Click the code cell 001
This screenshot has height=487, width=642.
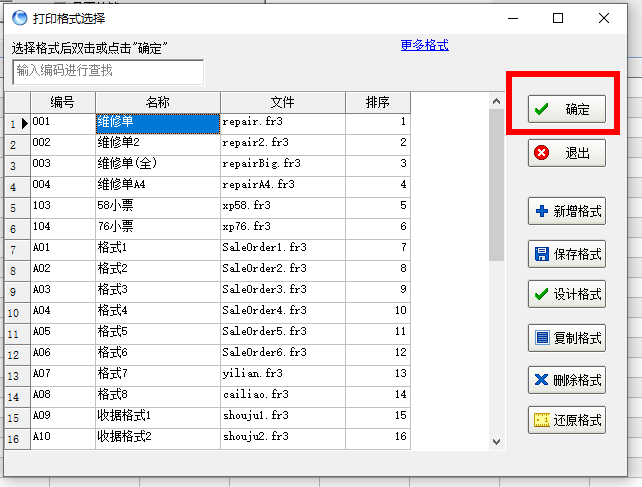point(63,124)
